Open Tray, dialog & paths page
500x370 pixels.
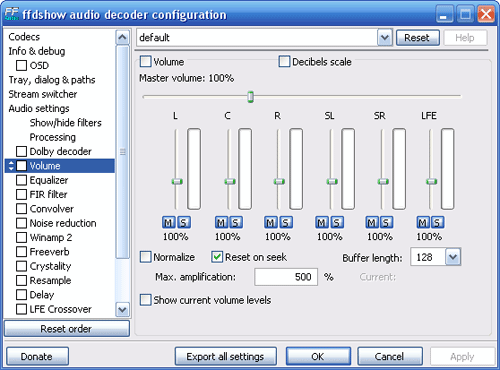coord(52,80)
